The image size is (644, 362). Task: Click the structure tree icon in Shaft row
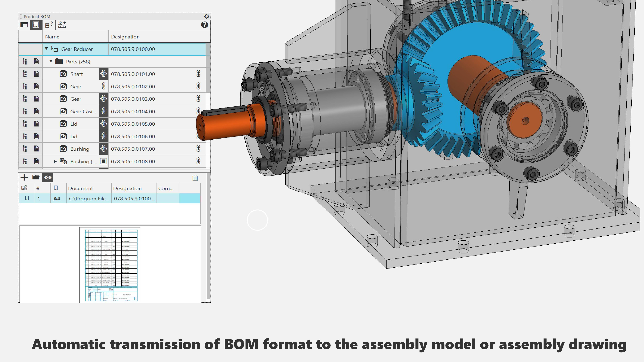25,74
